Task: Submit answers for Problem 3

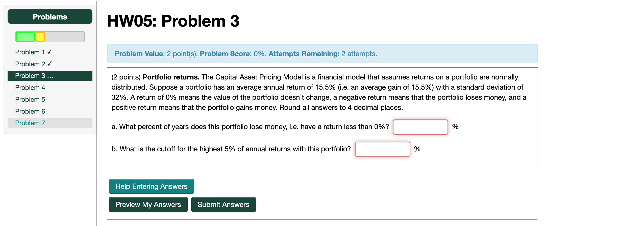Action: (x=223, y=204)
